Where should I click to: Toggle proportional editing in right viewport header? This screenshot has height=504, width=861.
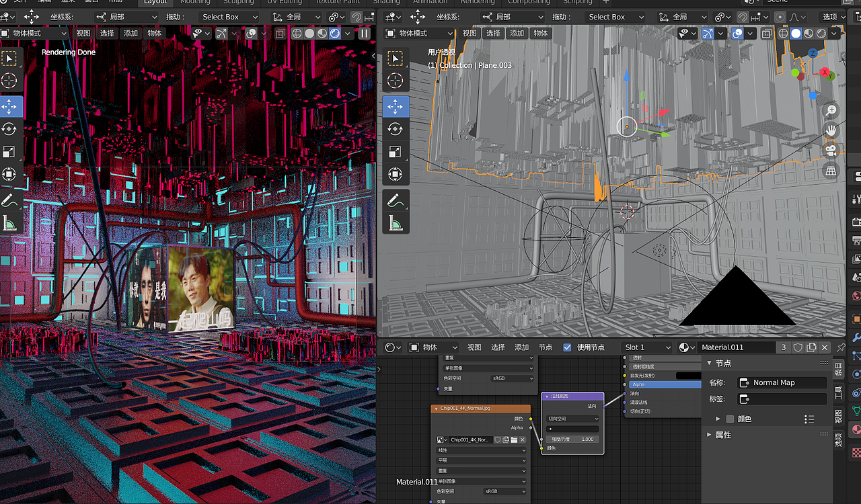[x=780, y=17]
